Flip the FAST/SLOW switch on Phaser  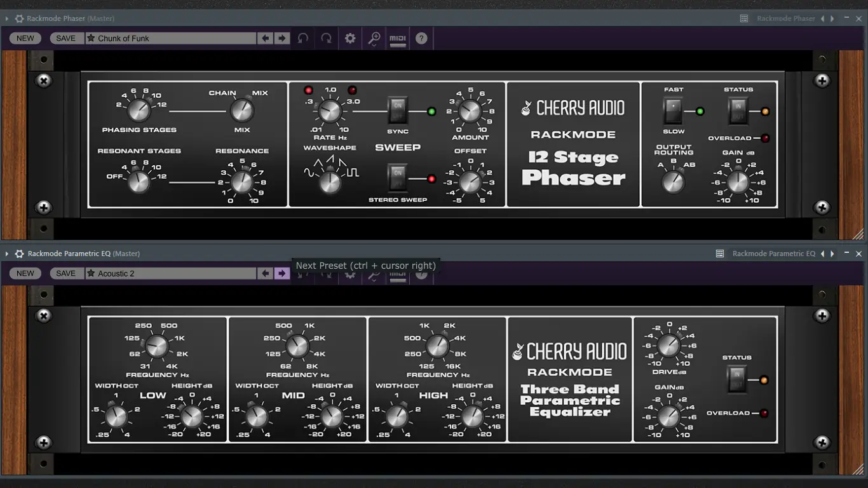click(674, 111)
